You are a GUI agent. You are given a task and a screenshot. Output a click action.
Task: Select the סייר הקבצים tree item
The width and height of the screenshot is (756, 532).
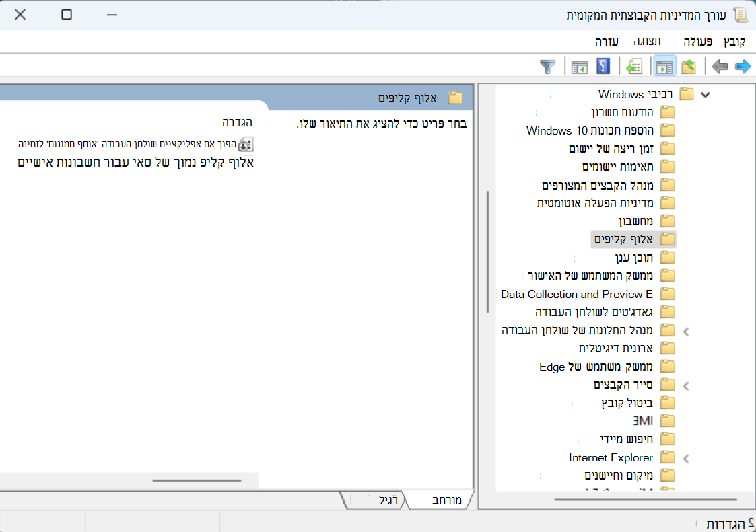coord(623,385)
